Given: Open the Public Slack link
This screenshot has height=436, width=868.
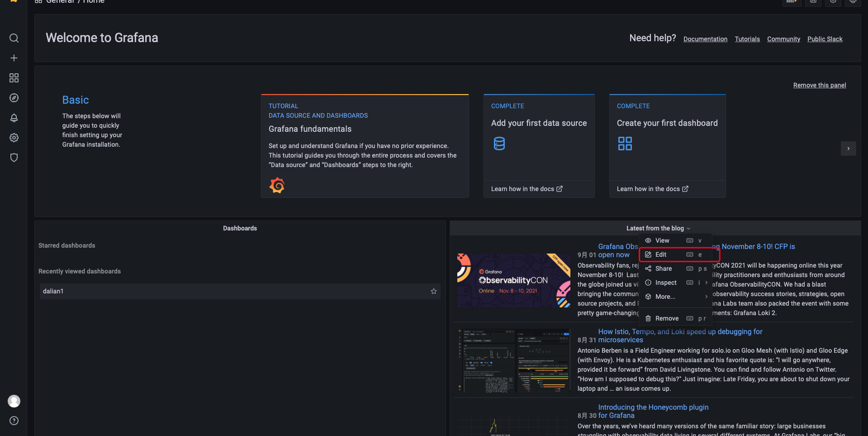Looking at the screenshot, I should click(x=825, y=39).
